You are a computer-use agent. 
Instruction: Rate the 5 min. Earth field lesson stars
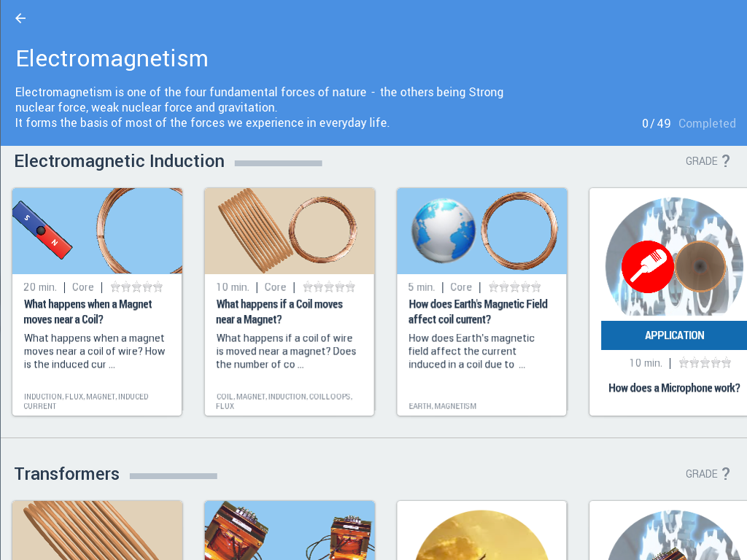click(515, 287)
